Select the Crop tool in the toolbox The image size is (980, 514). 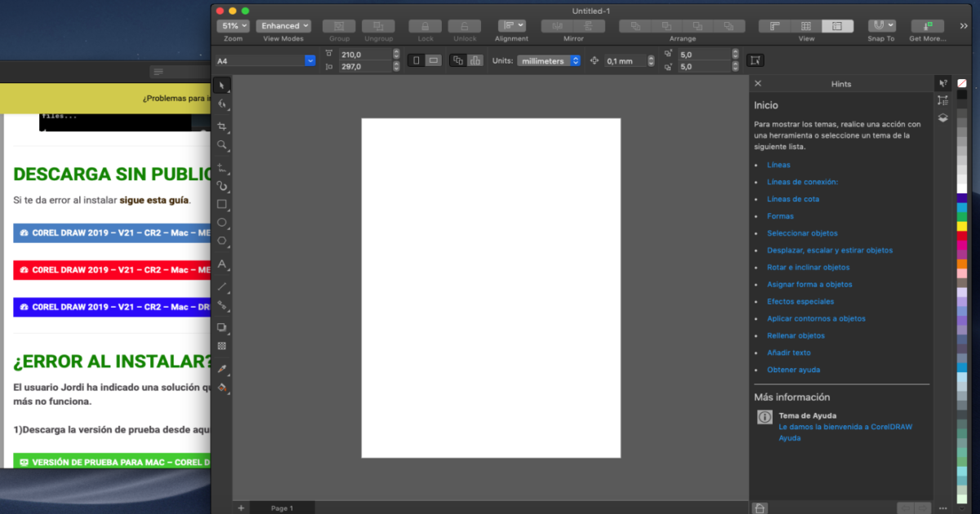tap(221, 126)
